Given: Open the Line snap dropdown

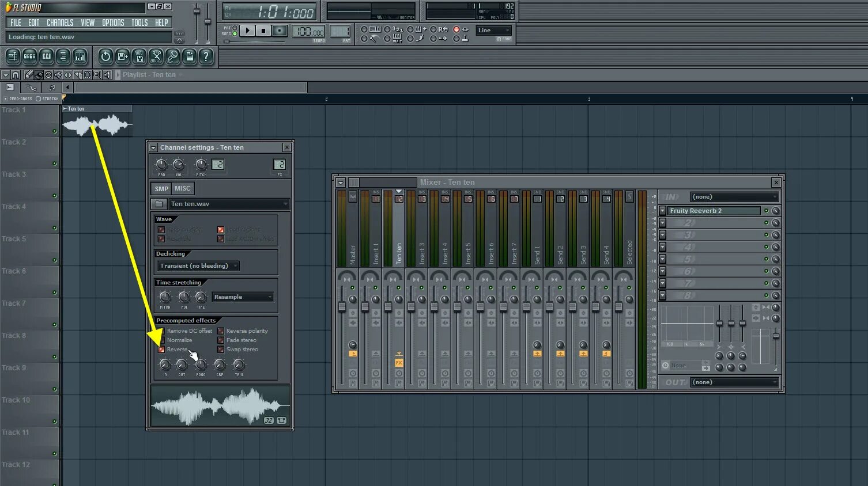Looking at the screenshot, I should pyautogui.click(x=494, y=31).
